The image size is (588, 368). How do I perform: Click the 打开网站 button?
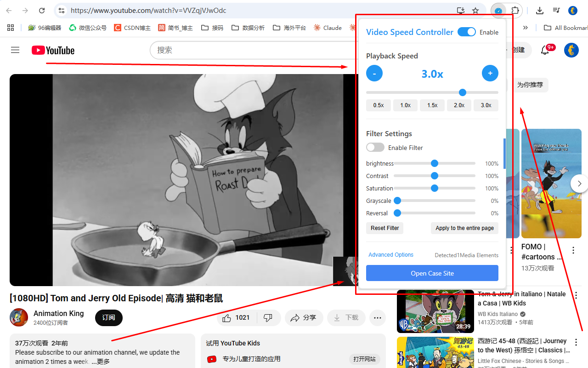coord(365,359)
